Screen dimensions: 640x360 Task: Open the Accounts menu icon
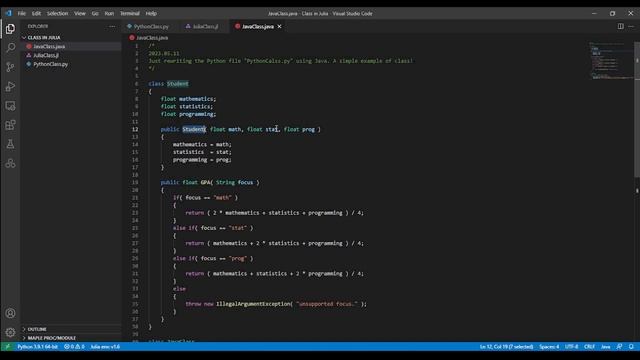pos(10,313)
